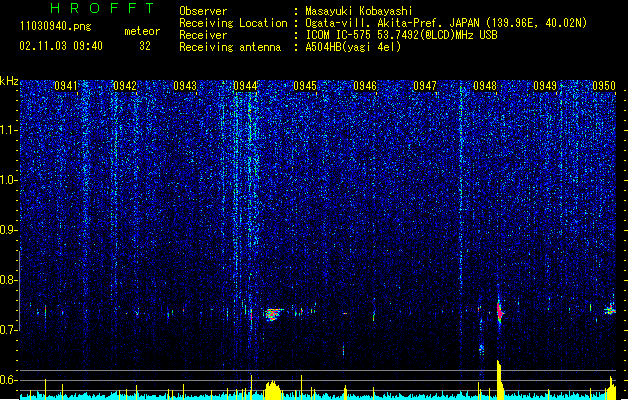Click the 0949 time marker
Screen dimensions: 629x400
point(545,86)
